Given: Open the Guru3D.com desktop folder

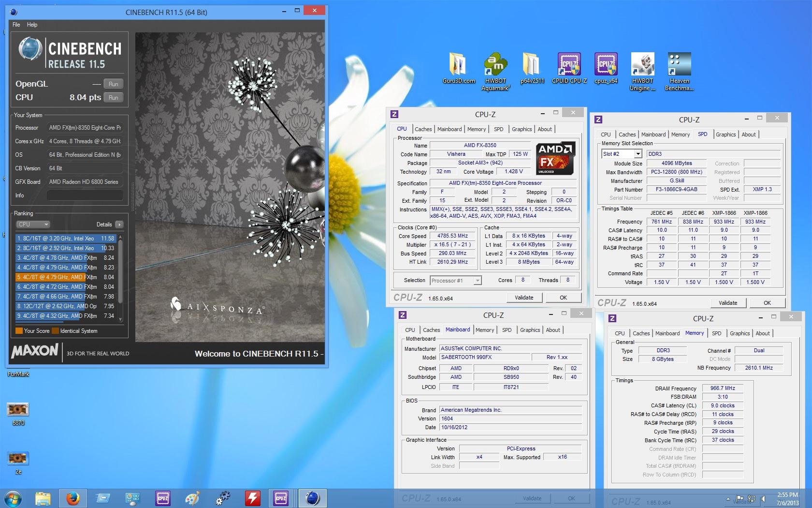Looking at the screenshot, I should click(458, 68).
